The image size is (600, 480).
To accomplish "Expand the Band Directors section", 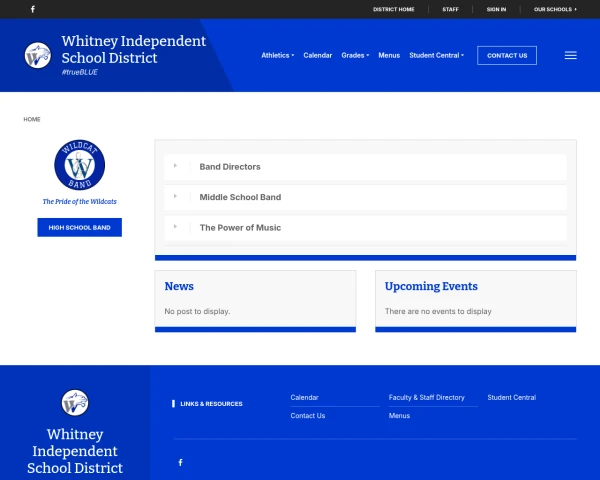I will coord(229,167).
